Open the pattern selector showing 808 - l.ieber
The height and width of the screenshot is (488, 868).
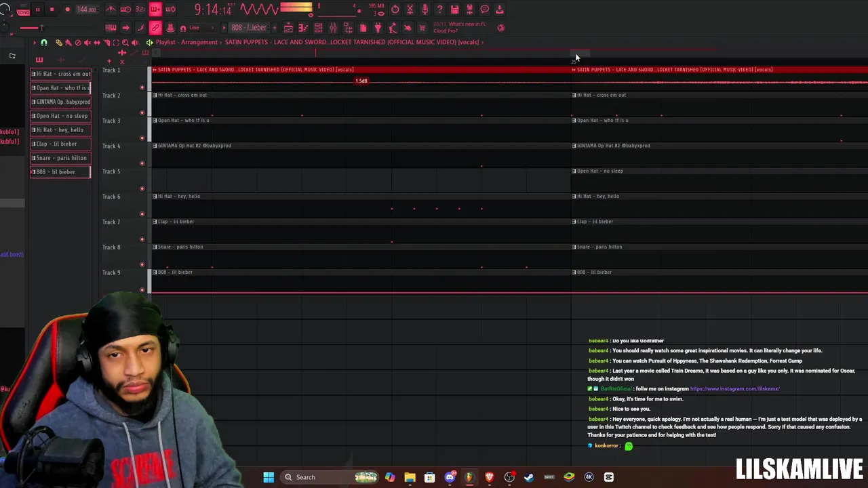click(248, 28)
